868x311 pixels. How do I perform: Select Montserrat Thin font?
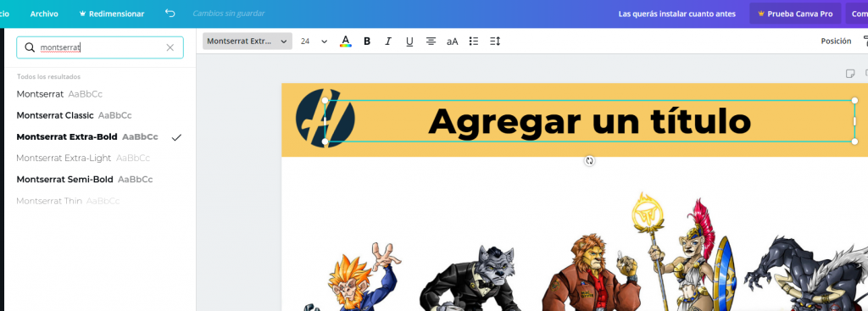pyautogui.click(x=68, y=200)
